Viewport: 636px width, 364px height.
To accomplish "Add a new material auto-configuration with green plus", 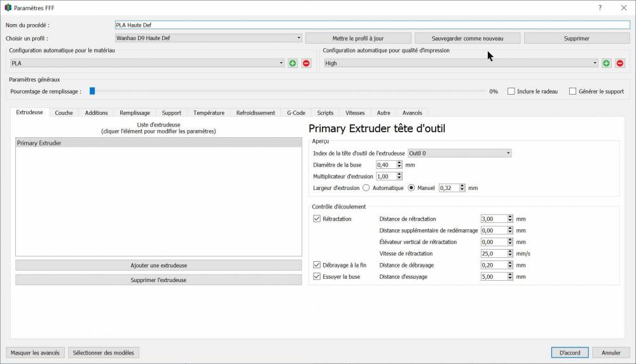I will pyautogui.click(x=293, y=64).
